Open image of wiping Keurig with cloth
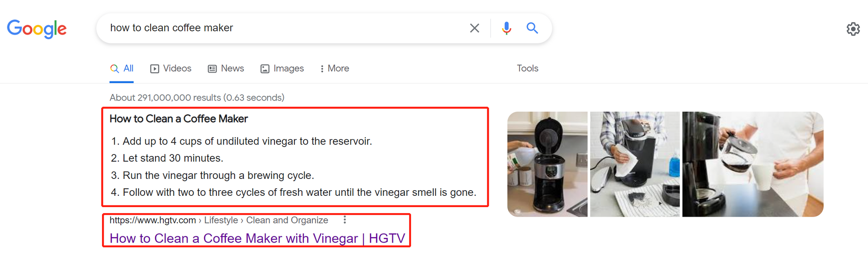This screenshot has height=253, width=868. 635,164
